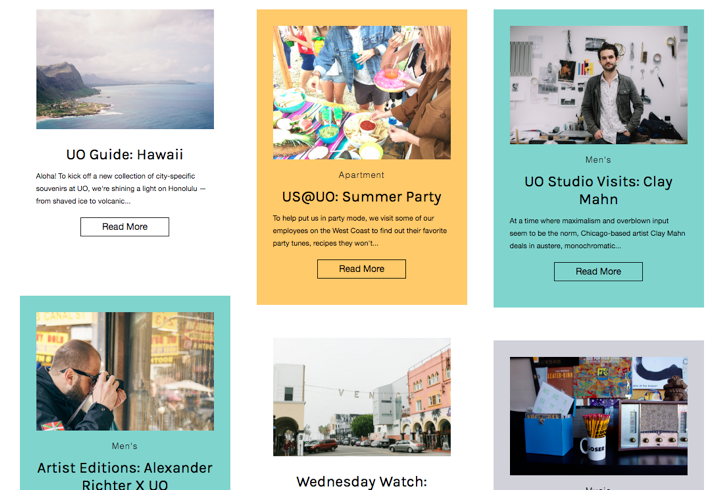Open the 'US@UO: Summer Party' headline
The width and height of the screenshot is (720, 490).
click(x=361, y=197)
